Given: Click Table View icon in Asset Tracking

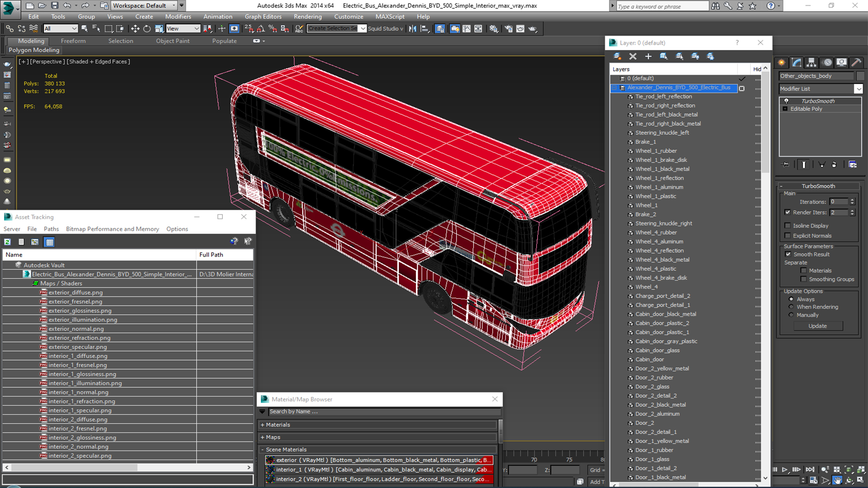Looking at the screenshot, I should point(50,242).
